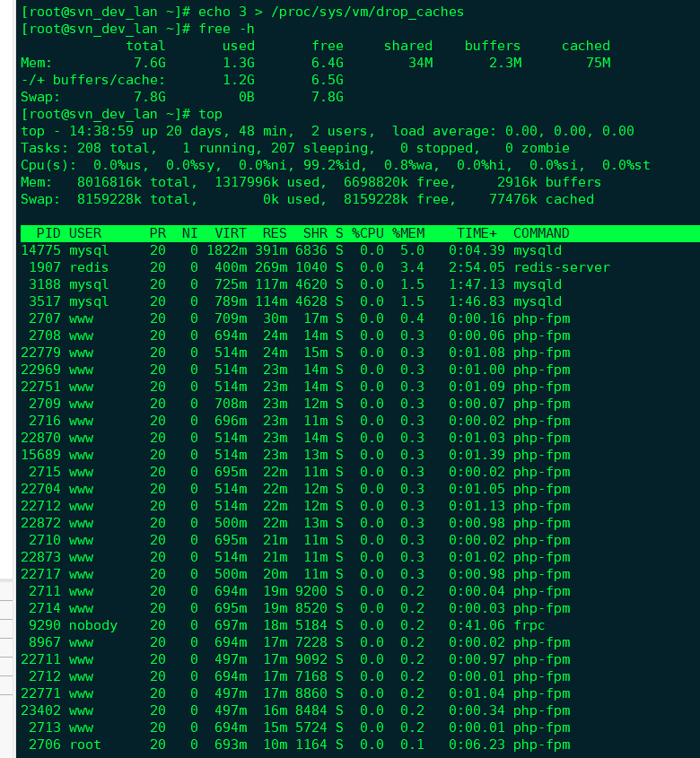Viewport: 700px width, 758px height.
Task: Select the shared value 34M
Action: point(420,63)
